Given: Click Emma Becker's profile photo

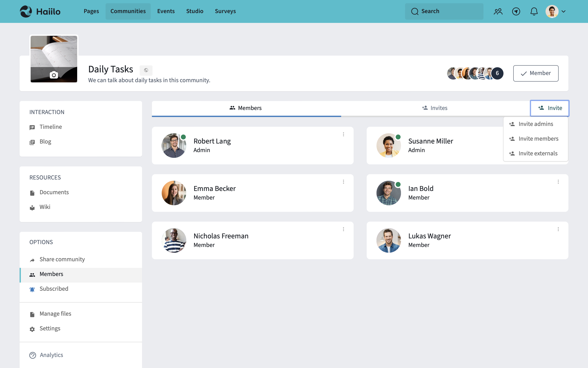Looking at the screenshot, I should (x=174, y=193).
